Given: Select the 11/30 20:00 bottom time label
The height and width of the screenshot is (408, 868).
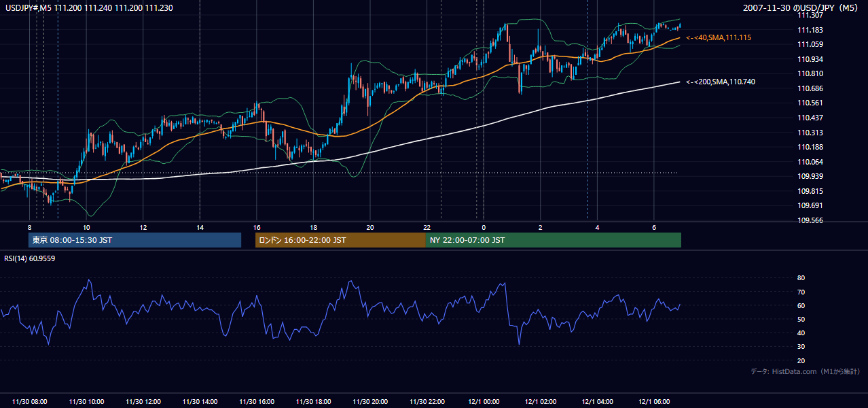Looking at the screenshot, I should 370,402.
